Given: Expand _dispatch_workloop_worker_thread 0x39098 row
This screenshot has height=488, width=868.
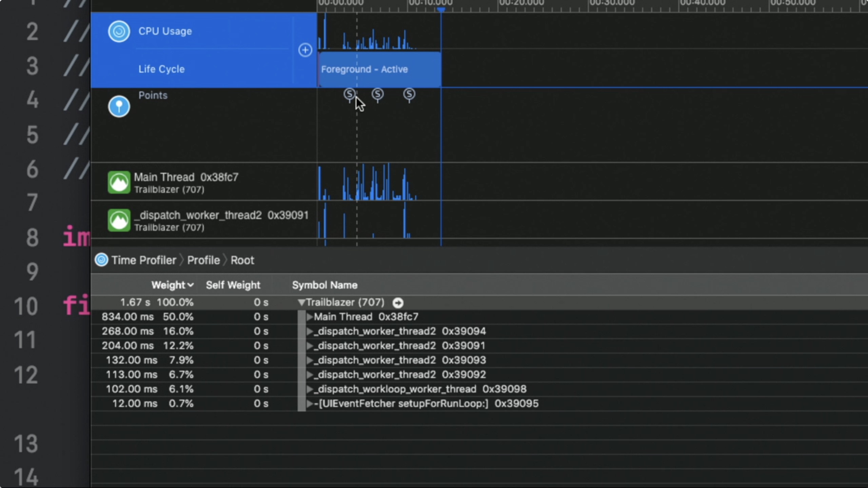Looking at the screenshot, I should point(309,389).
